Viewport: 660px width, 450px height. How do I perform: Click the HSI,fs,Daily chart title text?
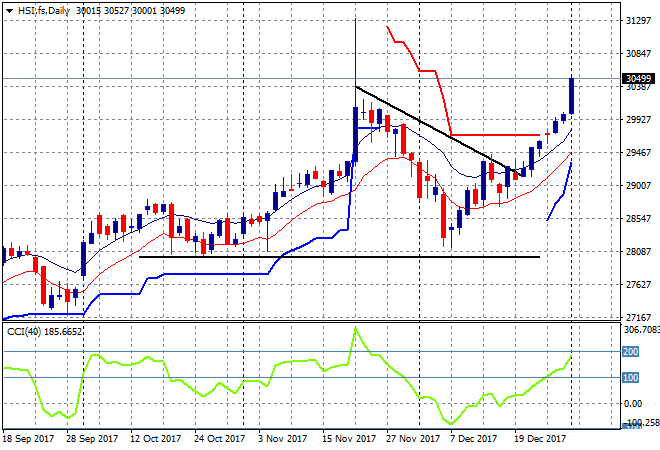(44, 11)
